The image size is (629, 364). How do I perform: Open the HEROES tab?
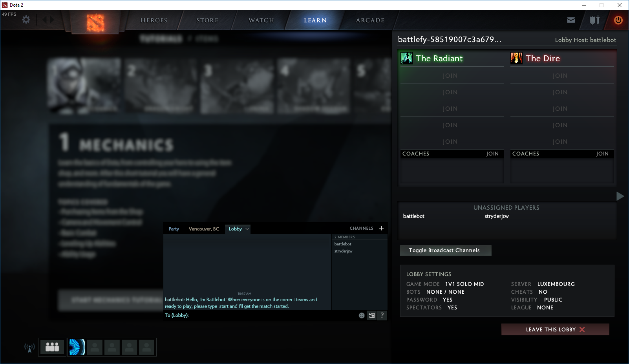tap(154, 20)
